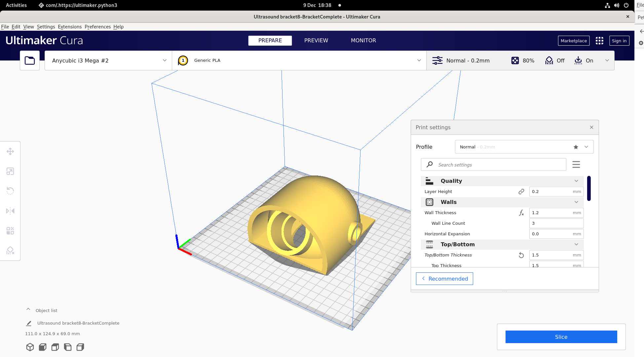Open system volume icon in top bar
This screenshot has height=357, width=644.
617,5
